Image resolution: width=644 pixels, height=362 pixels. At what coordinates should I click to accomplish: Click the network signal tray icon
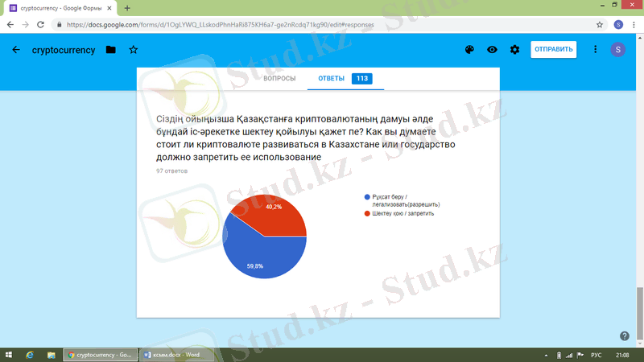(569, 356)
